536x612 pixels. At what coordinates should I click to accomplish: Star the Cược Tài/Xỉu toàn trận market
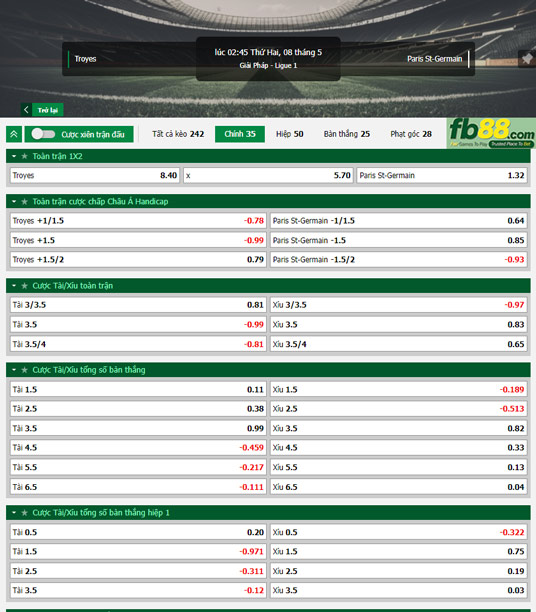point(25,286)
